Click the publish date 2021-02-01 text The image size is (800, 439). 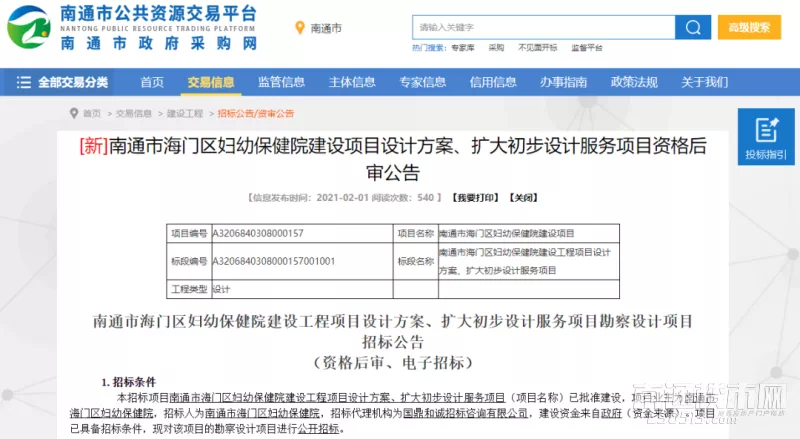(342, 198)
